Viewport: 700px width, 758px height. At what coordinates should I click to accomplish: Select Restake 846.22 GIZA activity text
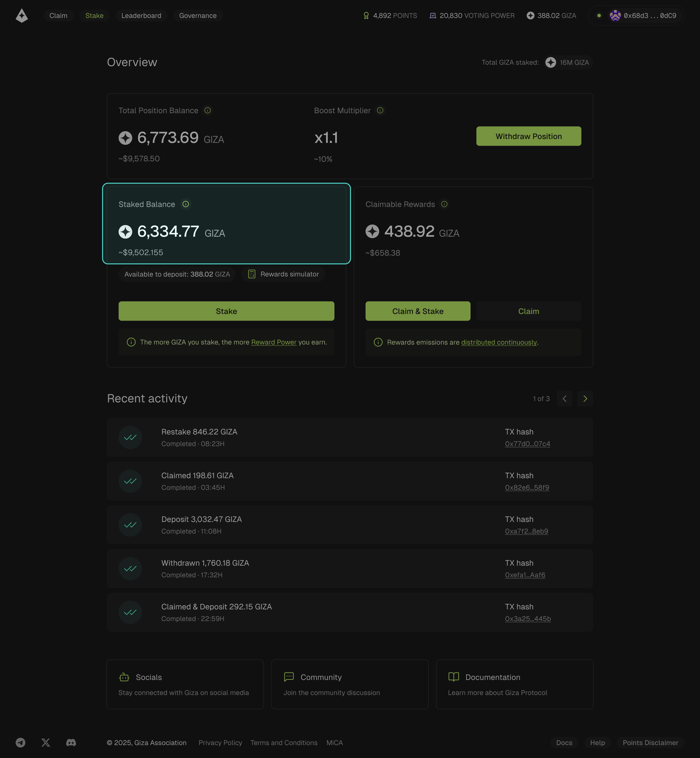click(199, 432)
